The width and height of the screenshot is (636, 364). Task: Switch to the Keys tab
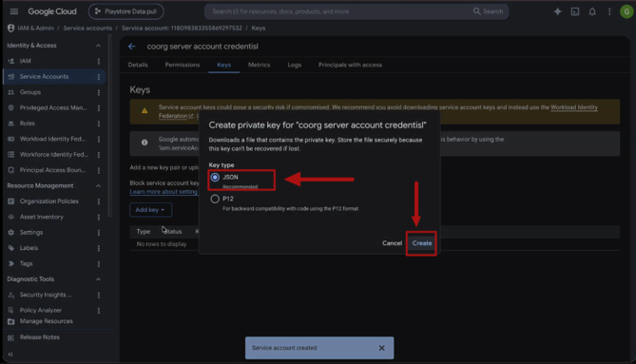coord(224,65)
